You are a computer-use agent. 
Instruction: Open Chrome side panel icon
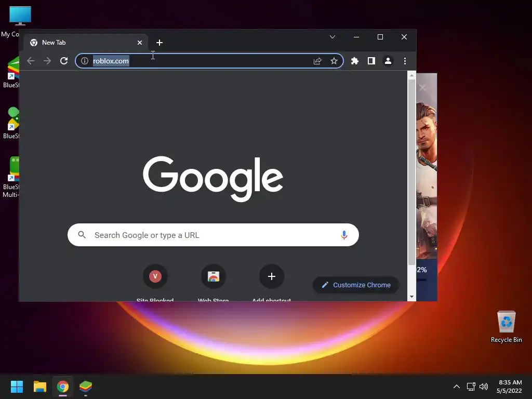[x=371, y=61]
